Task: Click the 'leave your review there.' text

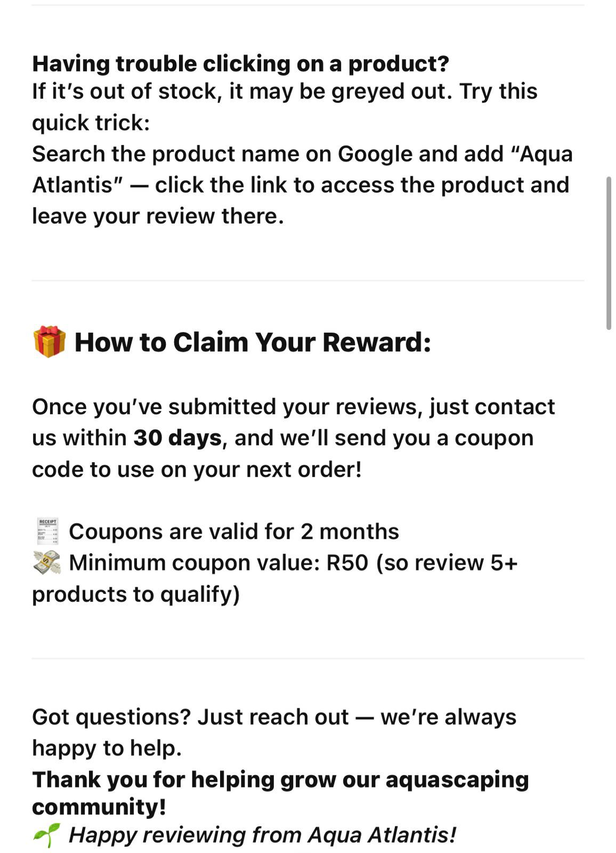Action: click(158, 216)
